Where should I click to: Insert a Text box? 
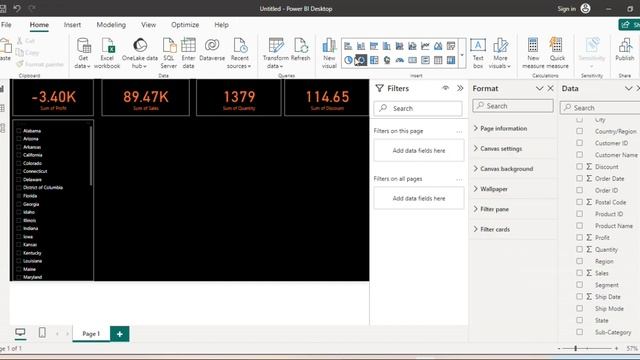click(478, 53)
